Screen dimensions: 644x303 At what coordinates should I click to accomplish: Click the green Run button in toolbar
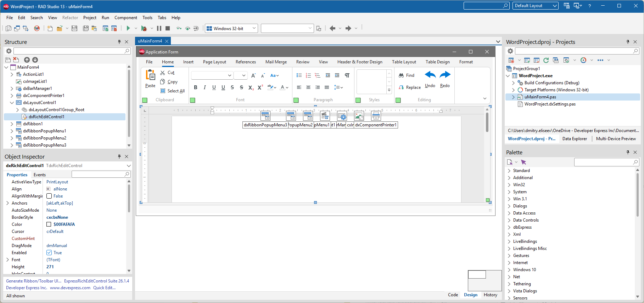pos(128,28)
